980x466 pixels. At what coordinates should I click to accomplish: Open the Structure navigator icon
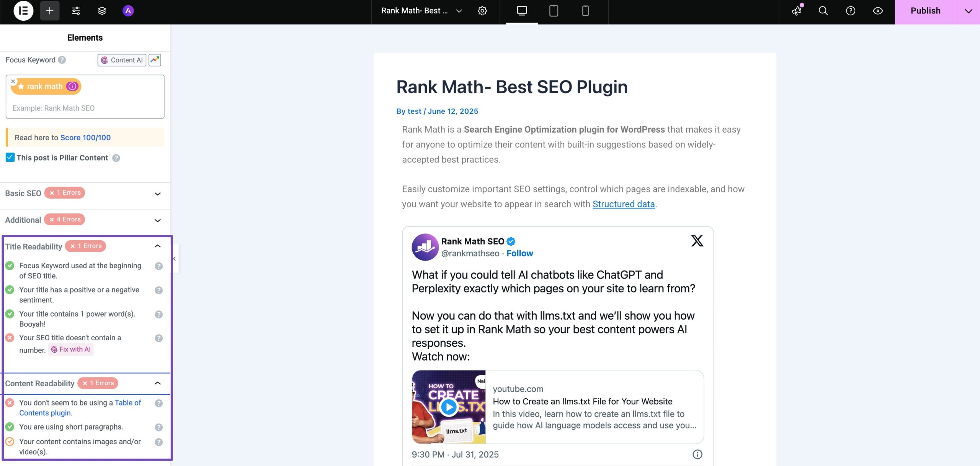pyautogui.click(x=101, y=11)
